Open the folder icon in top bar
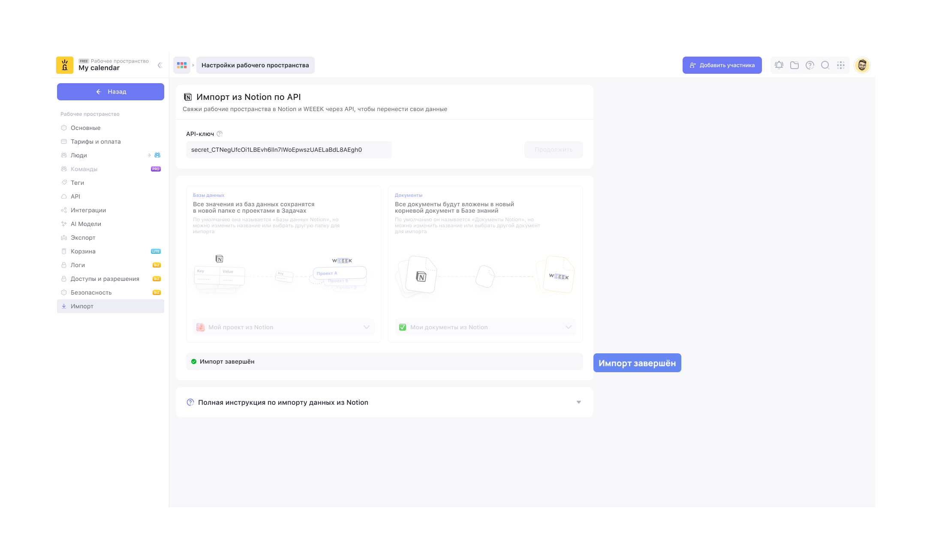Image resolution: width=927 pixels, height=560 pixels. tap(794, 65)
